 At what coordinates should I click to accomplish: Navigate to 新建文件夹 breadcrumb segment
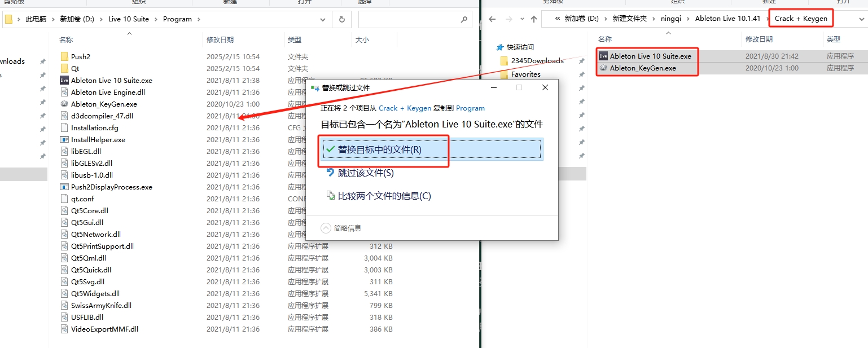coord(629,19)
